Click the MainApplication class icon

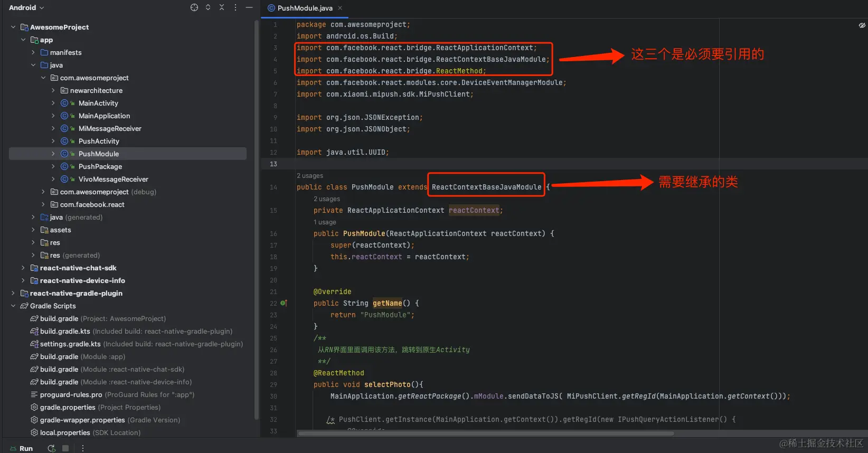pos(64,116)
